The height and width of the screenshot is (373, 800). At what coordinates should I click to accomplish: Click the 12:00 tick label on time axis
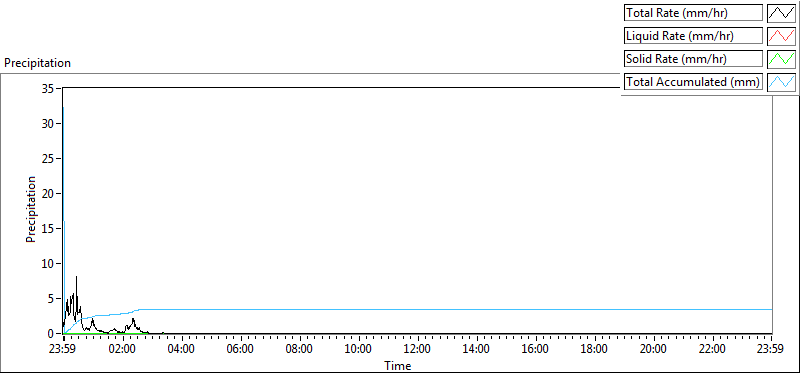(x=417, y=350)
